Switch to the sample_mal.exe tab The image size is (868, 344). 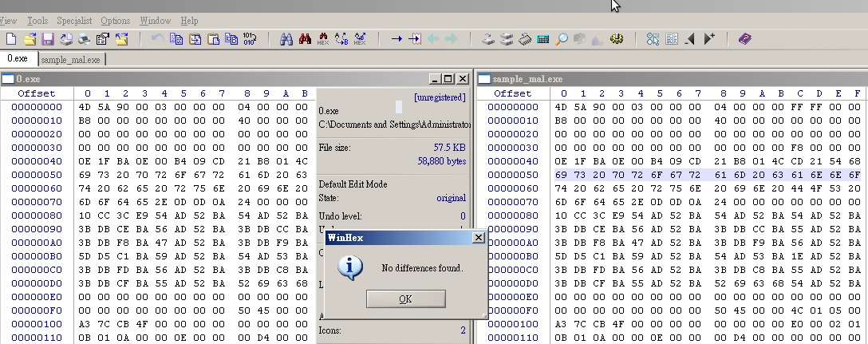pos(70,59)
